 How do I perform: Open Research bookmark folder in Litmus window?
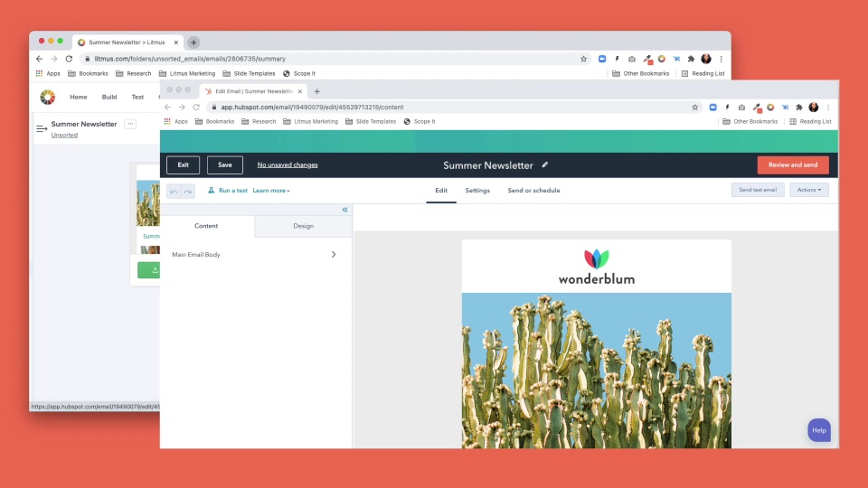(134, 73)
